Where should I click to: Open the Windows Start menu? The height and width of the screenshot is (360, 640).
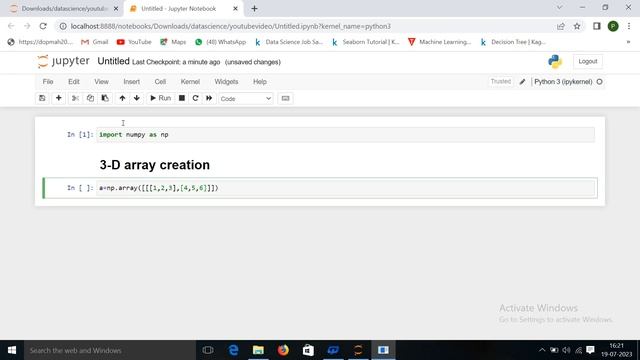(12, 350)
